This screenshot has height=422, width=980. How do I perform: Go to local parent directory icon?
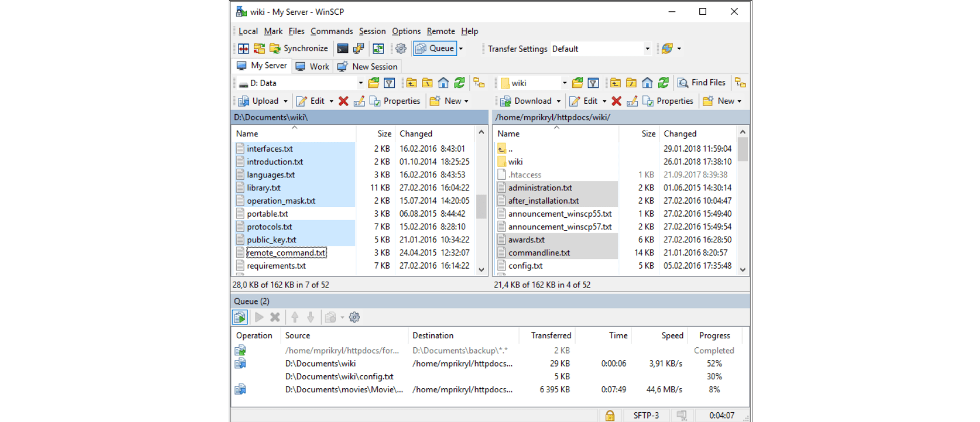pos(411,83)
